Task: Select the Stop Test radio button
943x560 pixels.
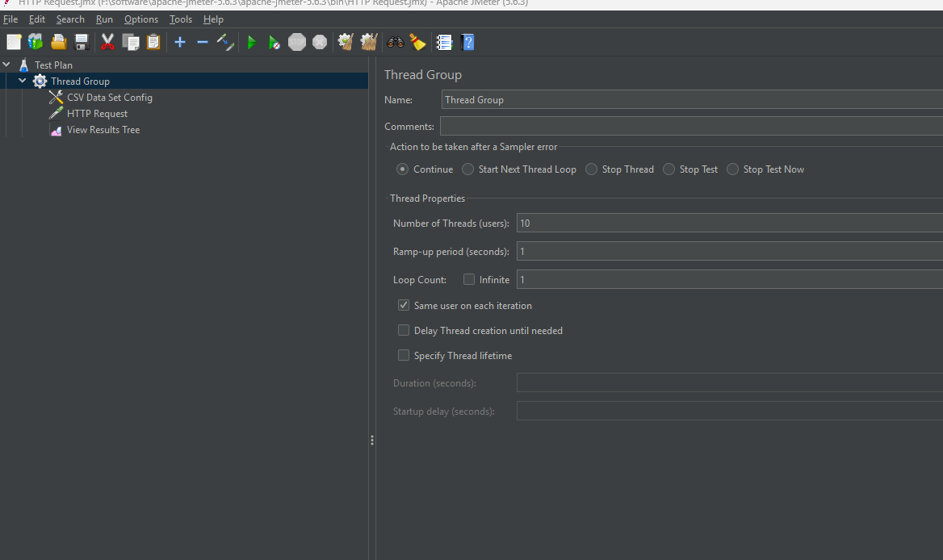Action: 668,169
